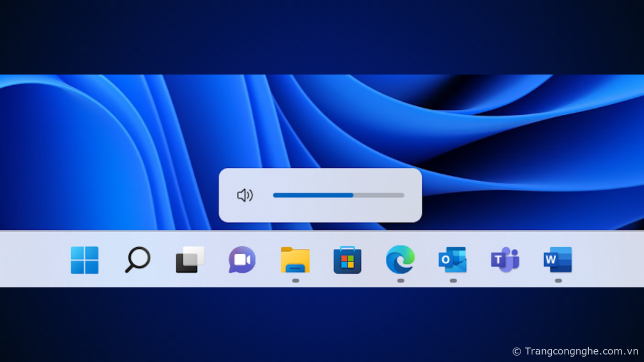Open Task View from the taskbar
The width and height of the screenshot is (644, 362).
[190, 260]
